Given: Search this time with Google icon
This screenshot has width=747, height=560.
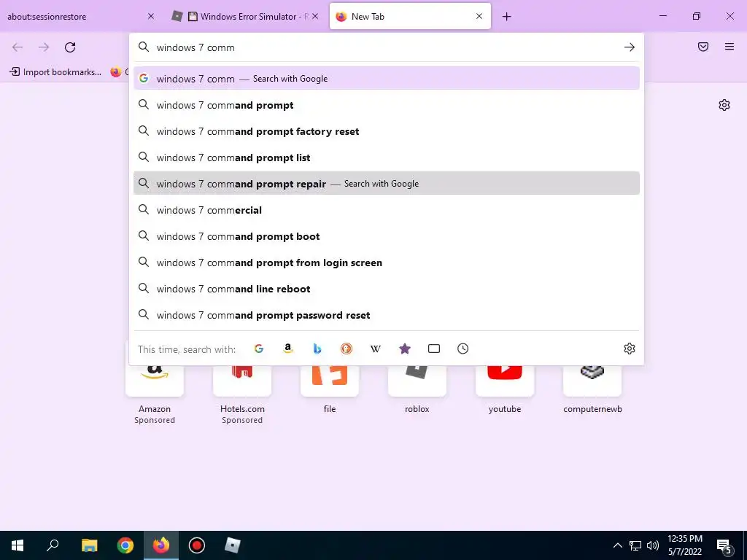Looking at the screenshot, I should pos(259,349).
